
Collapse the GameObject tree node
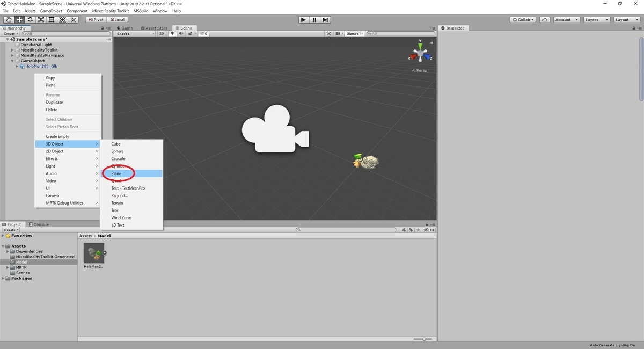(x=12, y=61)
